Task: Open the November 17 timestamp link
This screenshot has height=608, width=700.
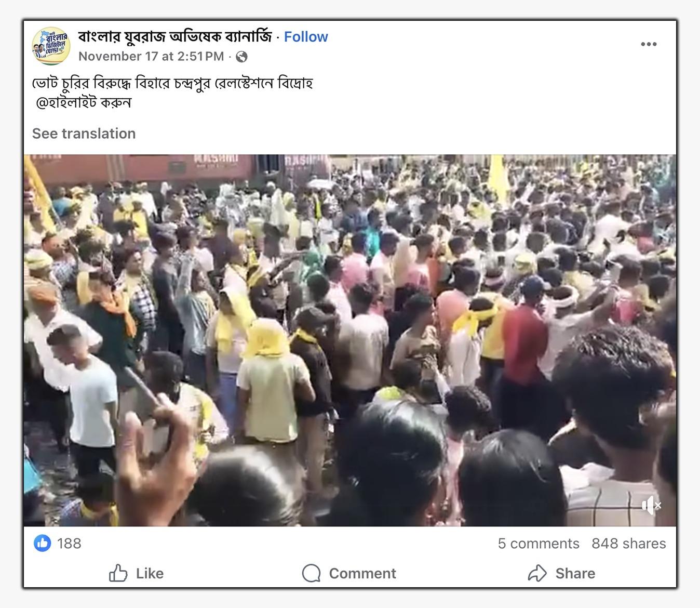Action: 151,56
